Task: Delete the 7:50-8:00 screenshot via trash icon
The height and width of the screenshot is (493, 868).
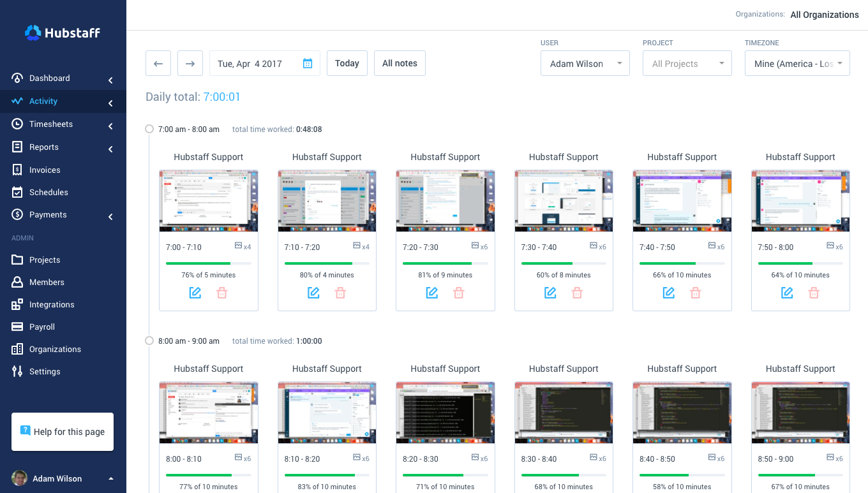Action: 814,292
